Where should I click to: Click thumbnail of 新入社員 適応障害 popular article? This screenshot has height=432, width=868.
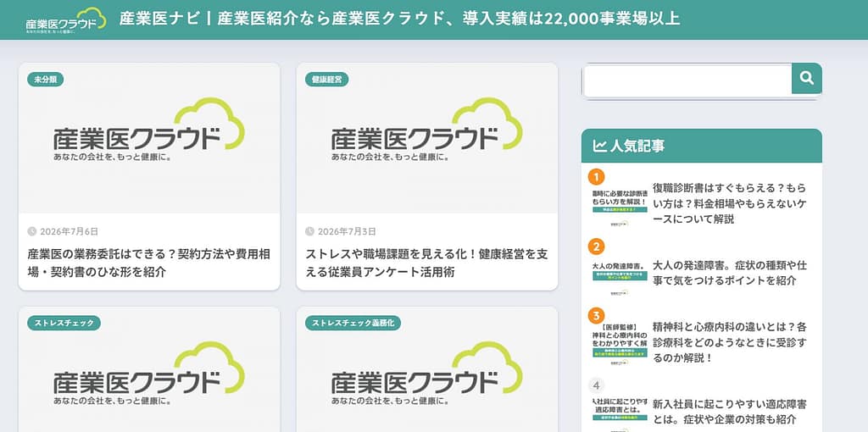click(620, 413)
